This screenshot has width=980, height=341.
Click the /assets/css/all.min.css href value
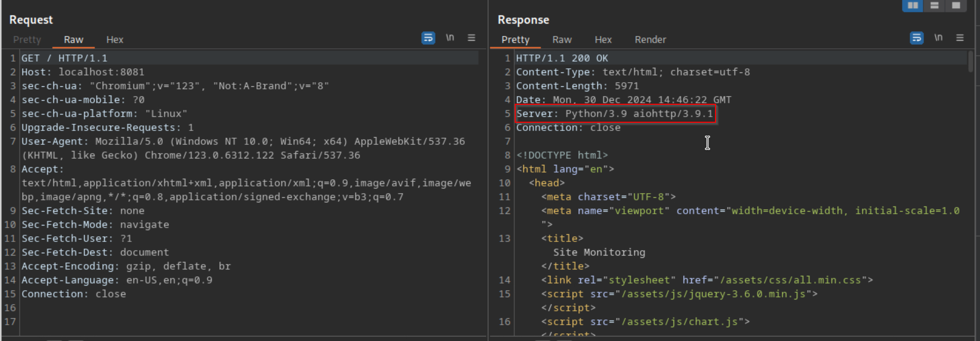click(790, 280)
